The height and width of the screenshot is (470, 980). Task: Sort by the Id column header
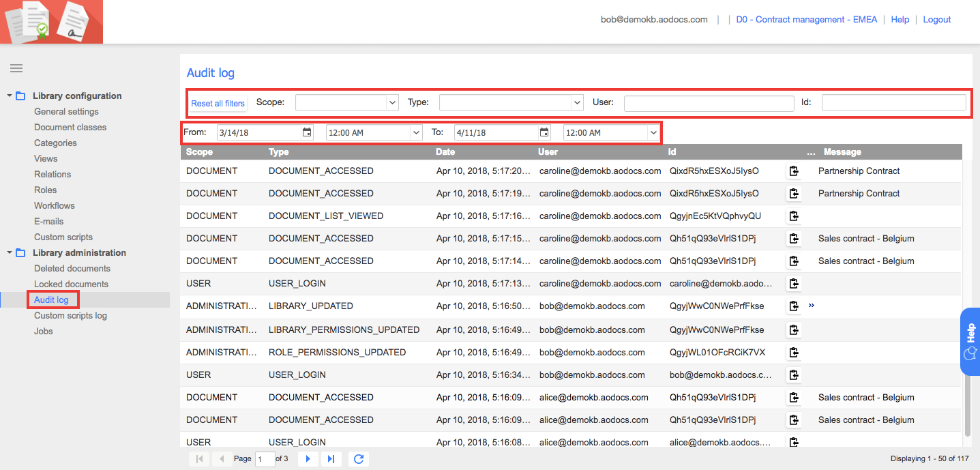tap(672, 152)
